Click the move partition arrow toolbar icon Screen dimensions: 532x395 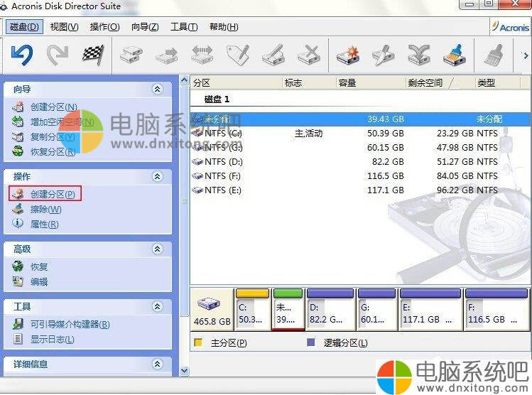tap(167, 55)
